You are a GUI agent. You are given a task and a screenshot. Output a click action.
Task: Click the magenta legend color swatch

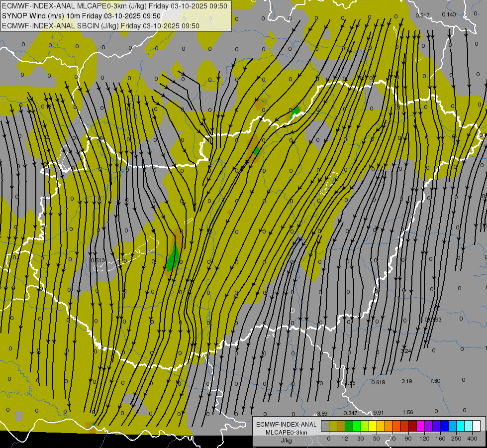[420, 426]
